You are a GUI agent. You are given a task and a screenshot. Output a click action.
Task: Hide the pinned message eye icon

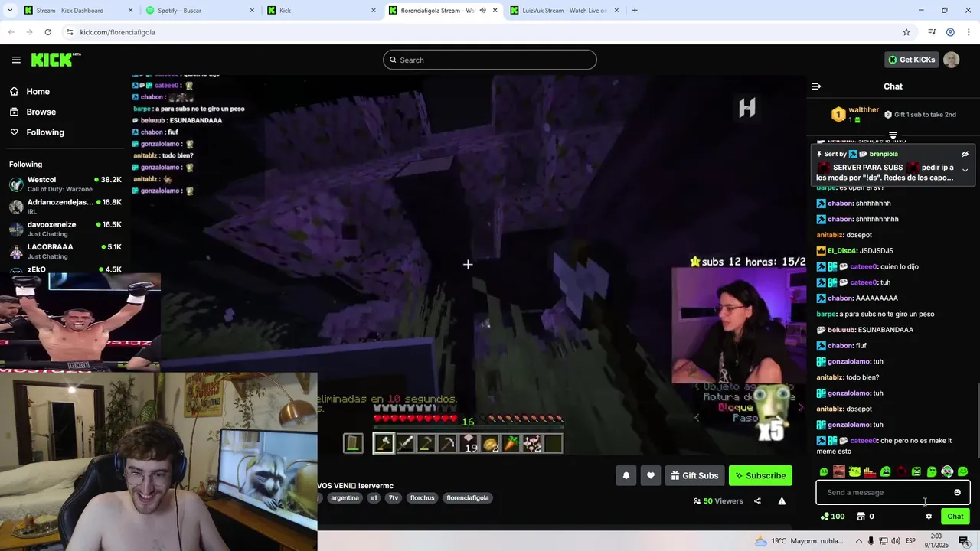click(965, 154)
